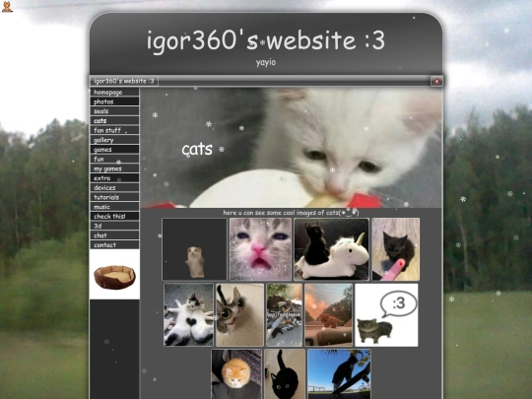The height and width of the screenshot is (399, 532).
Task: Open the standing cat thumbnail on dark background
Action: click(194, 249)
